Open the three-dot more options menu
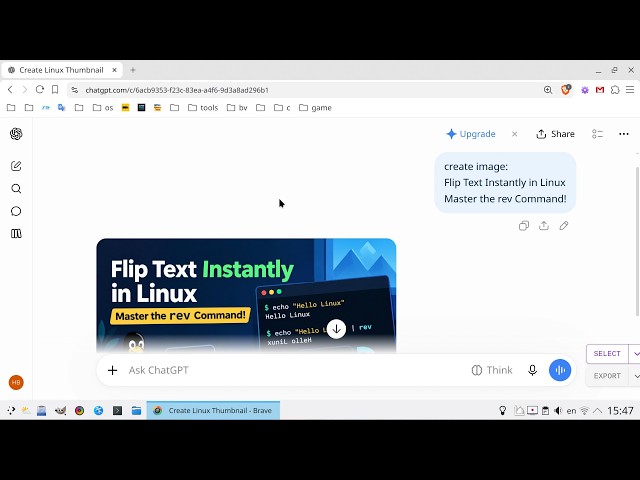This screenshot has width=640, height=480. pyautogui.click(x=624, y=134)
